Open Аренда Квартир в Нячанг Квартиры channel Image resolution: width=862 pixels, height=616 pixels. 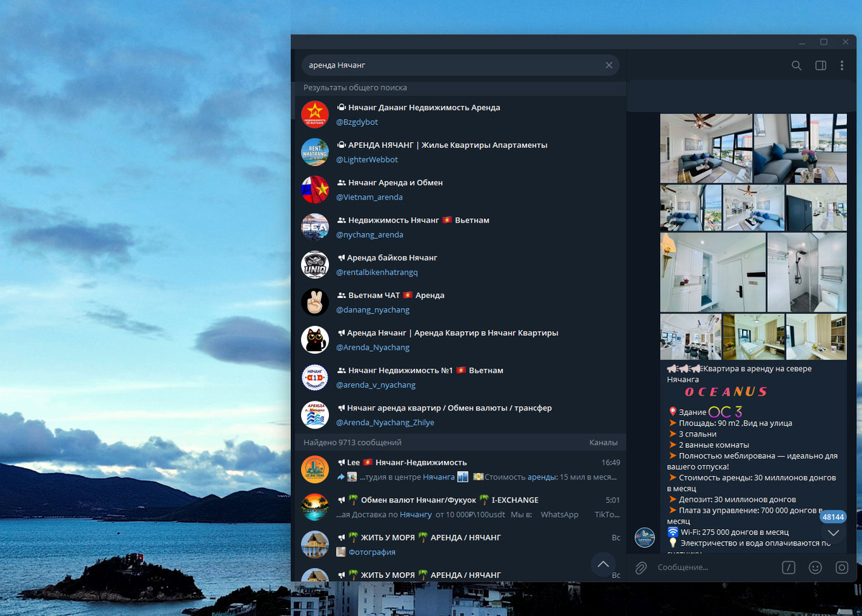point(460,340)
